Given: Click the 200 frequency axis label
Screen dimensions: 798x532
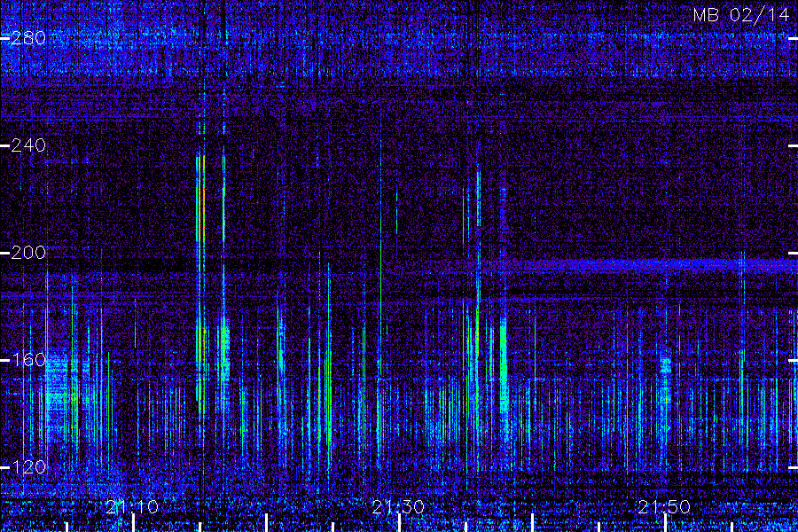Looking at the screenshot, I should click(x=28, y=253).
